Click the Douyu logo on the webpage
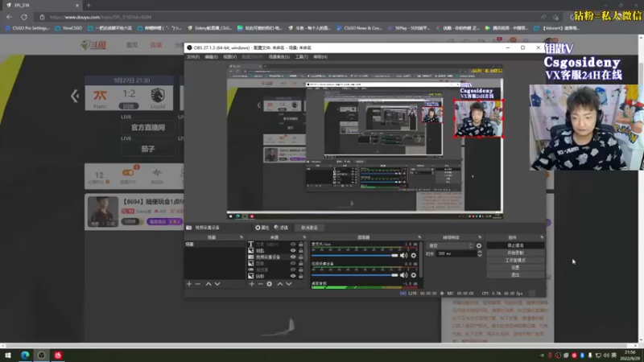The height and width of the screenshot is (362, 644). pos(94,45)
